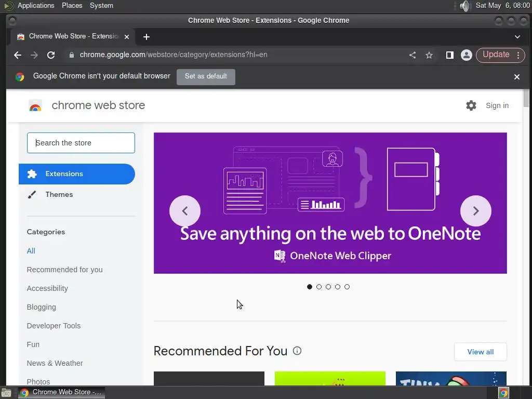Open Web Store settings gear
Screen dimensions: 532x399
click(471, 105)
